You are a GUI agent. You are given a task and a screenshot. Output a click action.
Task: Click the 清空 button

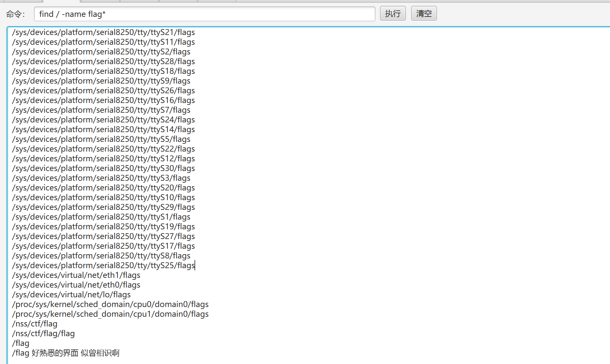(424, 14)
